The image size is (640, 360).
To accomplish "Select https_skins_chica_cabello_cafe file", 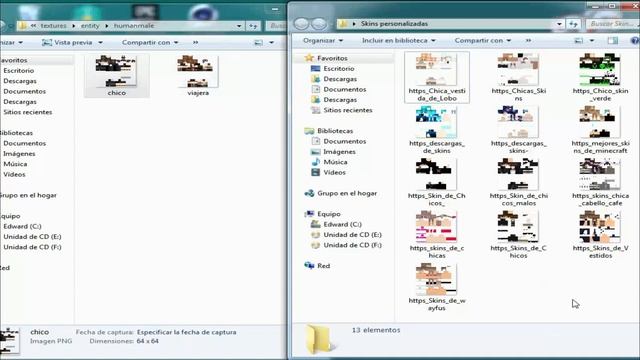I will [600, 182].
